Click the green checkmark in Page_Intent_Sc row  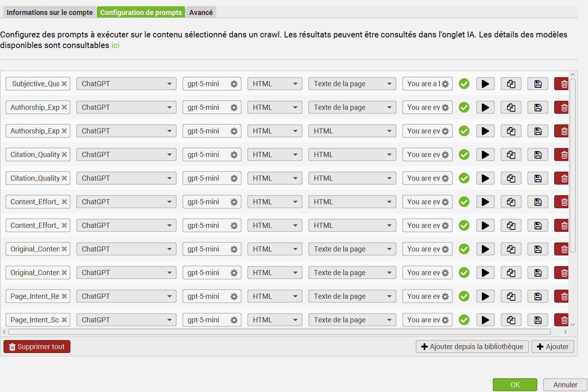(x=464, y=320)
